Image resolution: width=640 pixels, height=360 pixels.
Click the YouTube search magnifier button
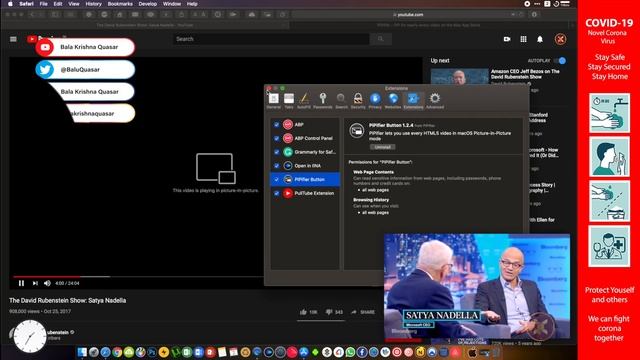[380, 39]
